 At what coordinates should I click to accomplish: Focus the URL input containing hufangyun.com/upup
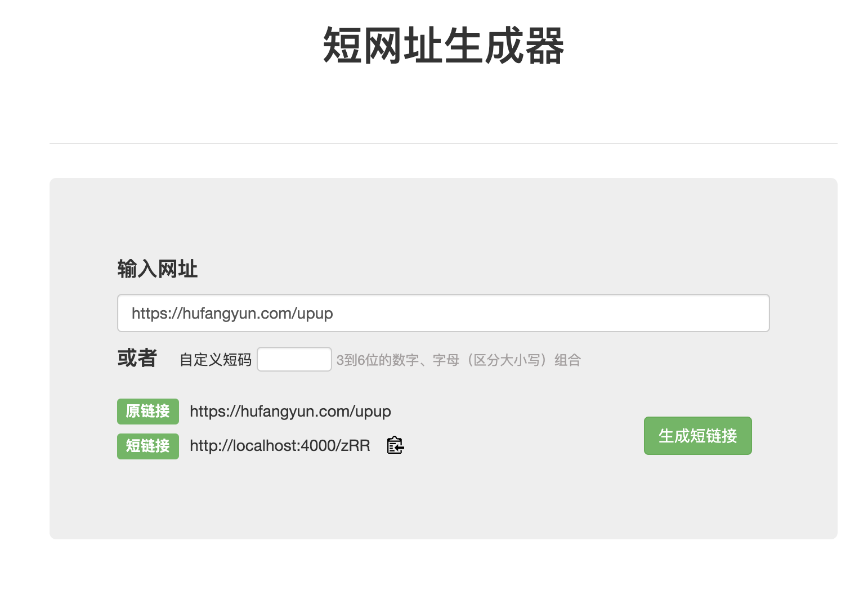[x=443, y=312]
